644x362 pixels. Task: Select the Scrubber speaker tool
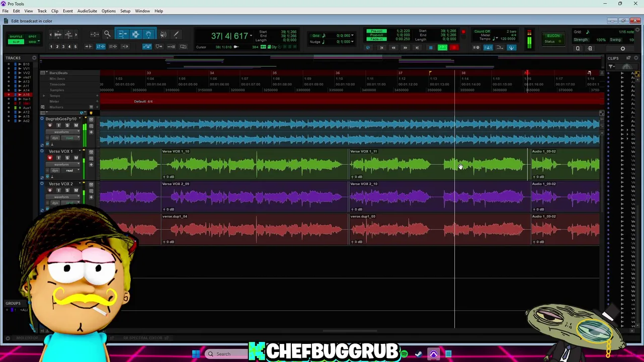tap(163, 34)
